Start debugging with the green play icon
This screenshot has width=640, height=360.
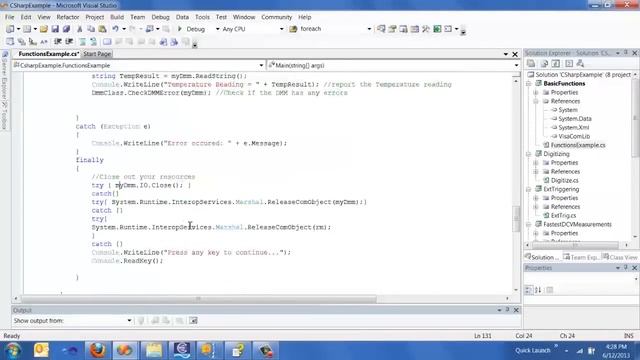(180, 29)
